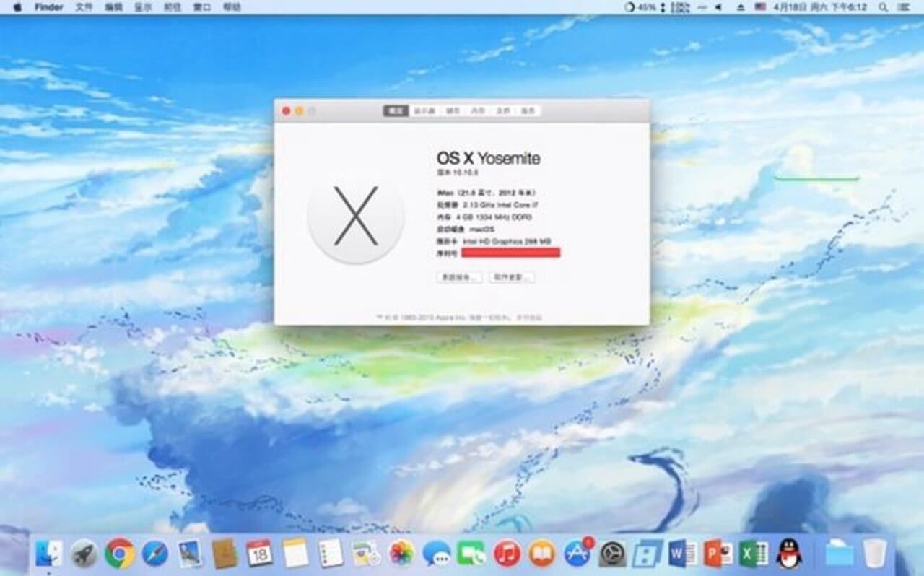924x576 pixels.
Task: Open iBooks orange book icon
Action: coord(542,554)
